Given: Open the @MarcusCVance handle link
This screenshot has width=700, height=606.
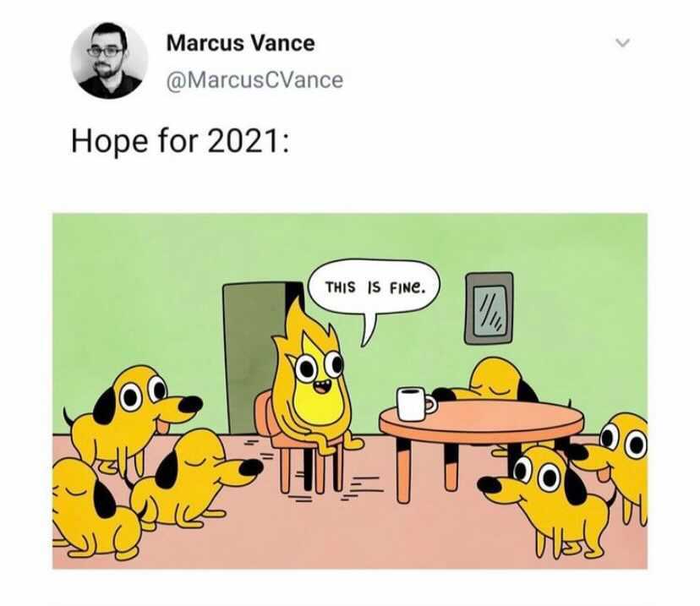Looking at the screenshot, I should (254, 80).
